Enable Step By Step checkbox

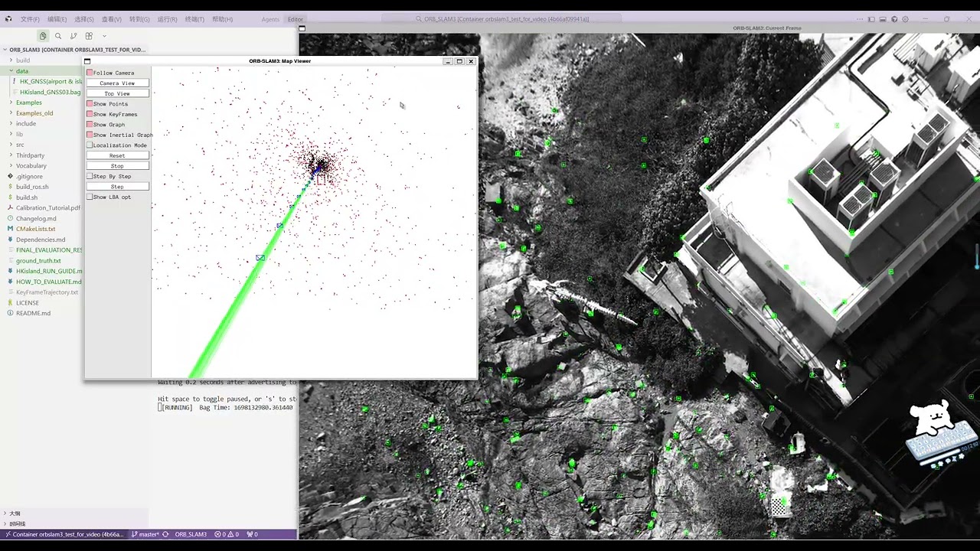tap(90, 176)
